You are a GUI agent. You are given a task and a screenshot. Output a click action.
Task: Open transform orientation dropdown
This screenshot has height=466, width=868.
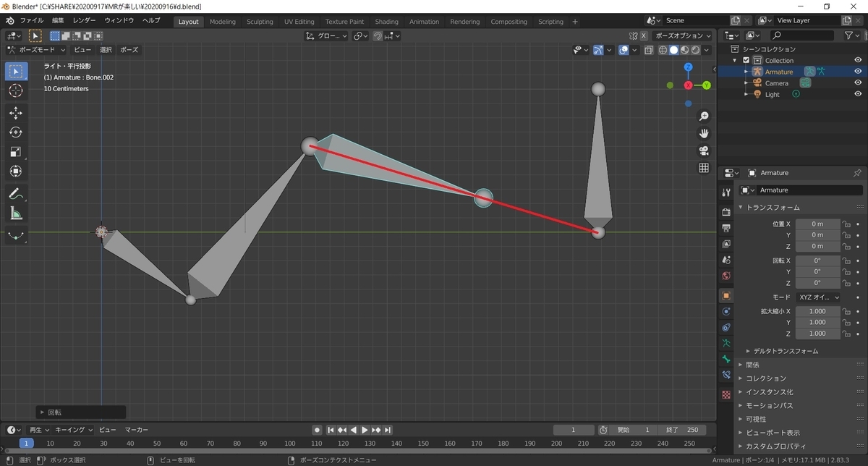327,35
